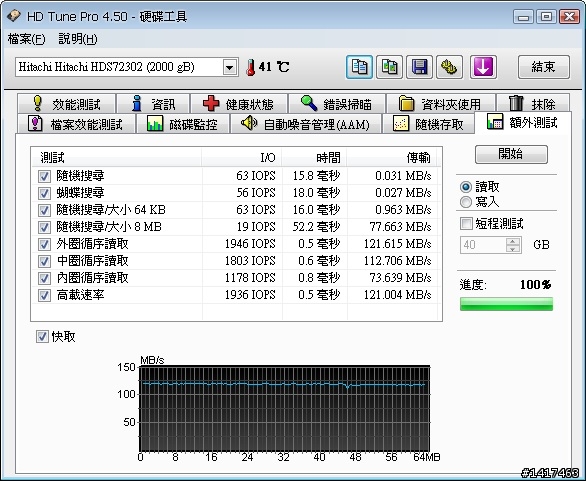Open the options gear icon
This screenshot has height=481, width=586.
pos(450,67)
